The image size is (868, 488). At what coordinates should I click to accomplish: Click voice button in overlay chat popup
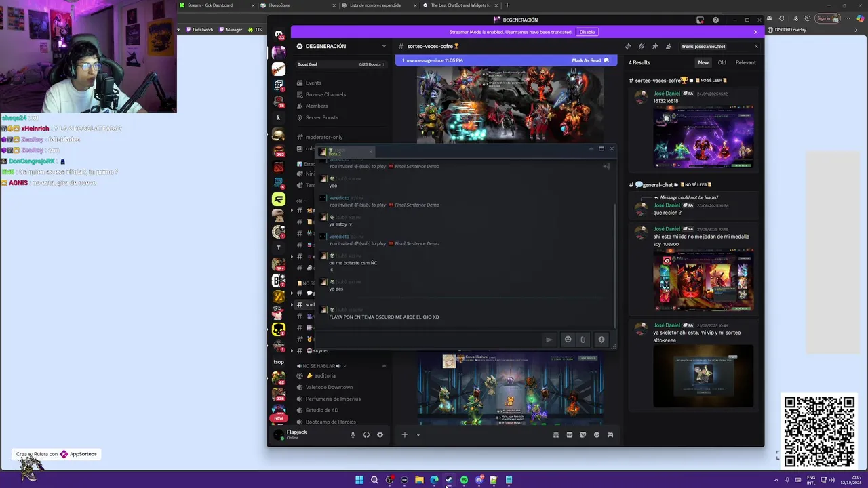pyautogui.click(x=601, y=340)
